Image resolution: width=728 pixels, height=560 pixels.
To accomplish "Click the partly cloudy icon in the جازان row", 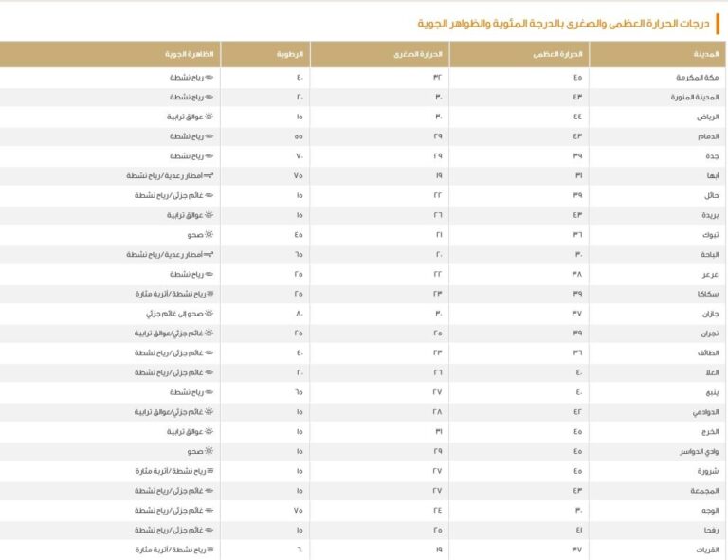I will pyautogui.click(x=209, y=314).
